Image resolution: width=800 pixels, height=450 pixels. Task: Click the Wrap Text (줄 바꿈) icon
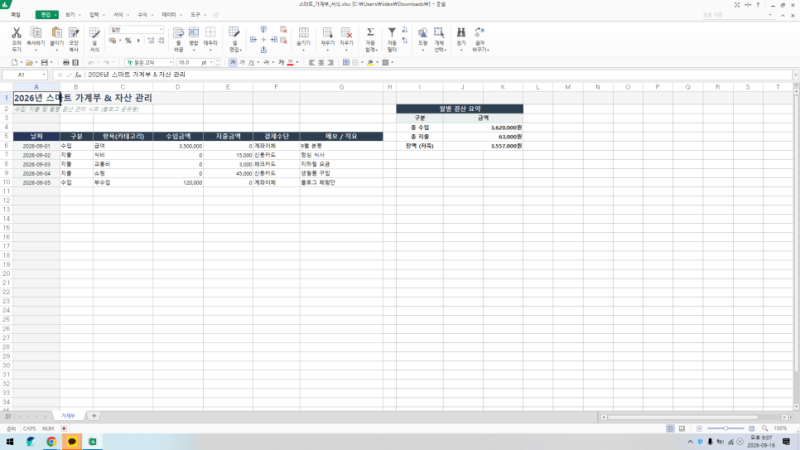178,34
